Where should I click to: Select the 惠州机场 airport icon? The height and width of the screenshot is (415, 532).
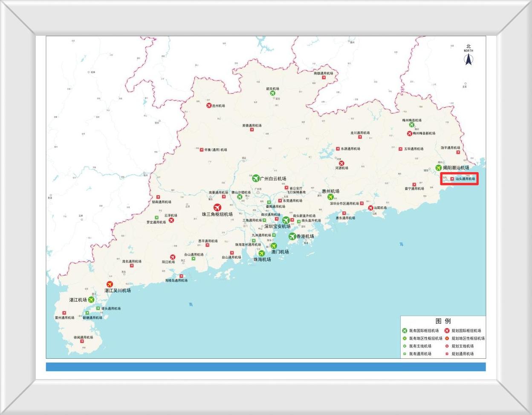point(330,197)
